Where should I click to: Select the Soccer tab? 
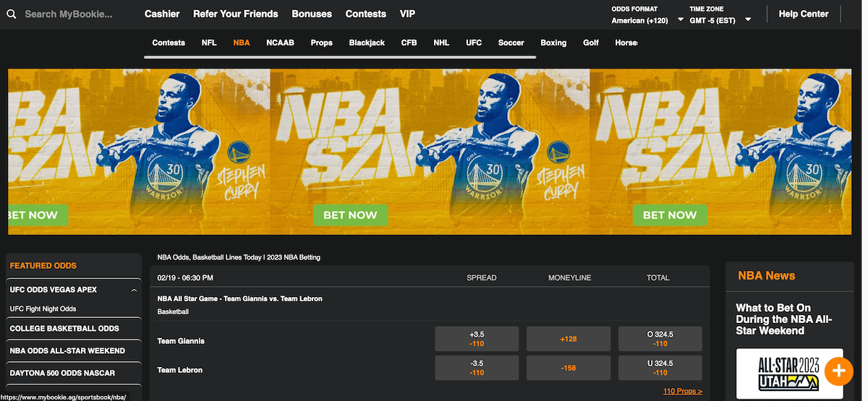tap(511, 43)
